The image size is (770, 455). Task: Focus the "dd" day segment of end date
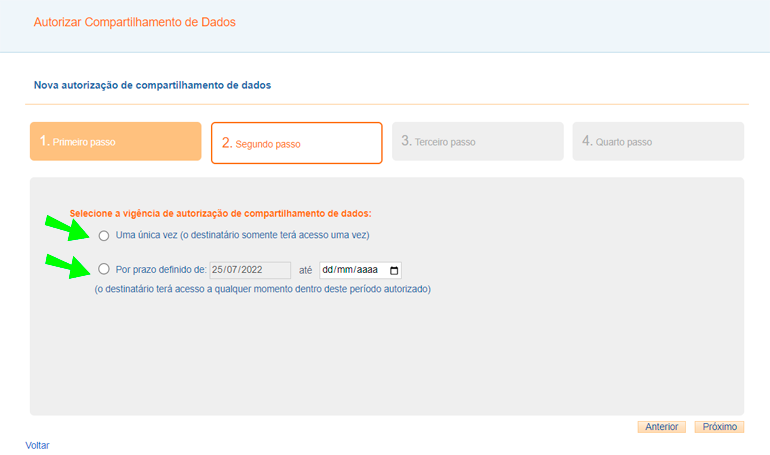pos(329,270)
